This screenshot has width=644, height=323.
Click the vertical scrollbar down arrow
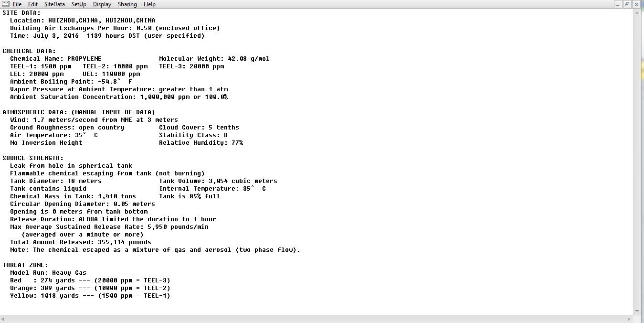[x=637, y=311]
